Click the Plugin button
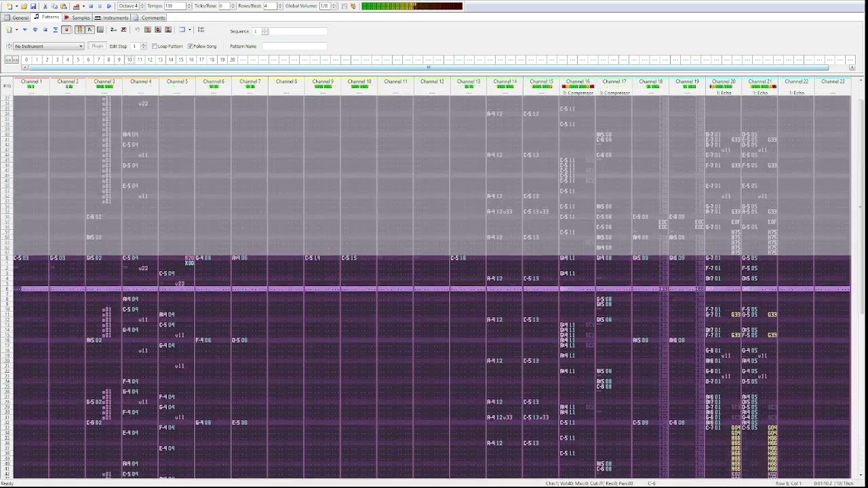This screenshot has height=488, width=868. pos(98,46)
